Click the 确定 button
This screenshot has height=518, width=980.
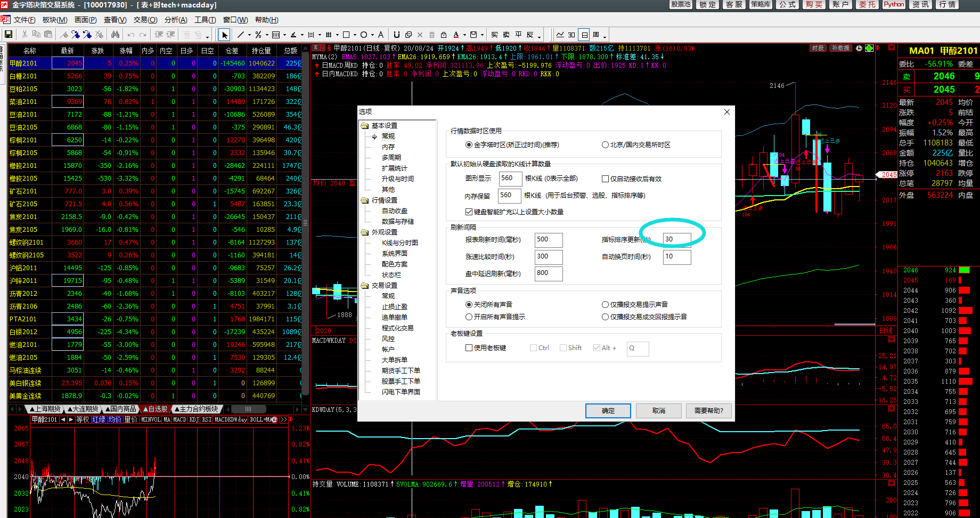click(608, 411)
